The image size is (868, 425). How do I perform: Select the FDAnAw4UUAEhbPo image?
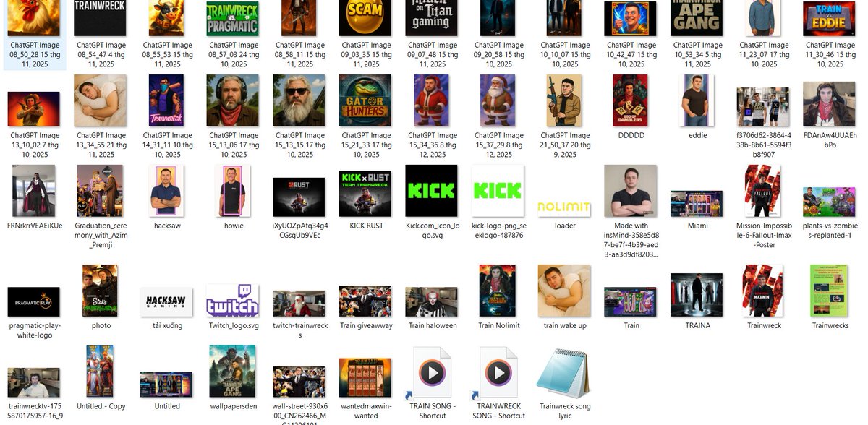pyautogui.click(x=830, y=104)
